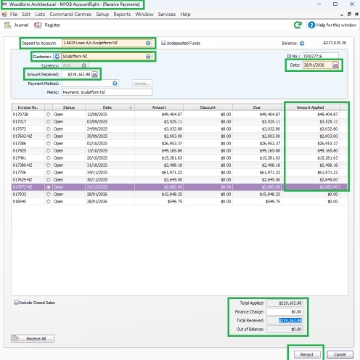Open the calendar picker beside the Date field
The width and height of the screenshot is (360, 360).
[335, 65]
